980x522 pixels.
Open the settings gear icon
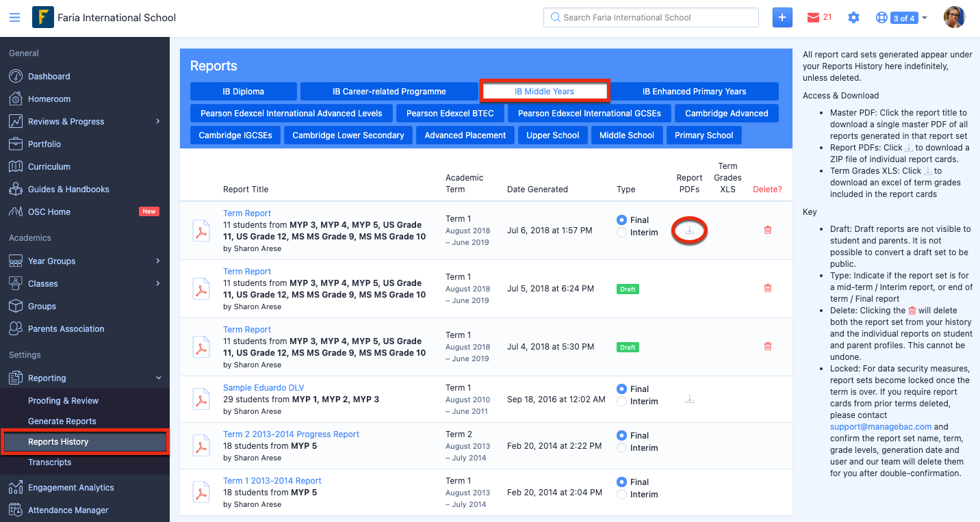click(x=853, y=18)
